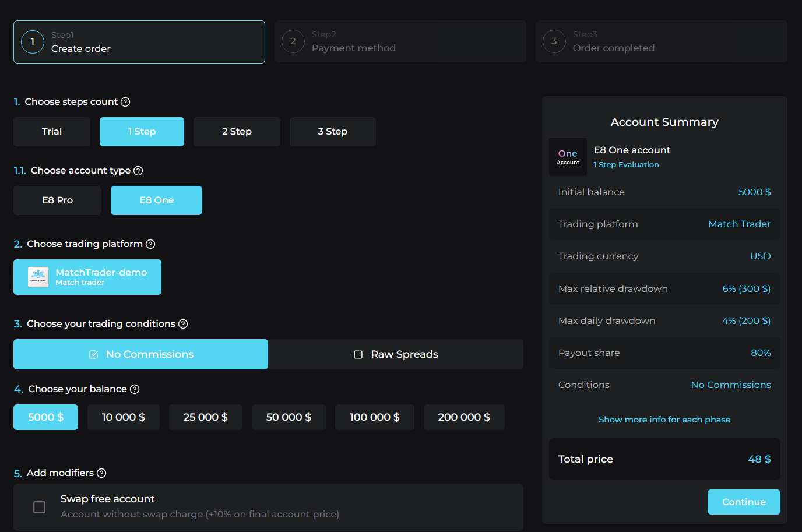The height and width of the screenshot is (532, 802).
Task: Click the Continue button
Action: tap(744, 502)
